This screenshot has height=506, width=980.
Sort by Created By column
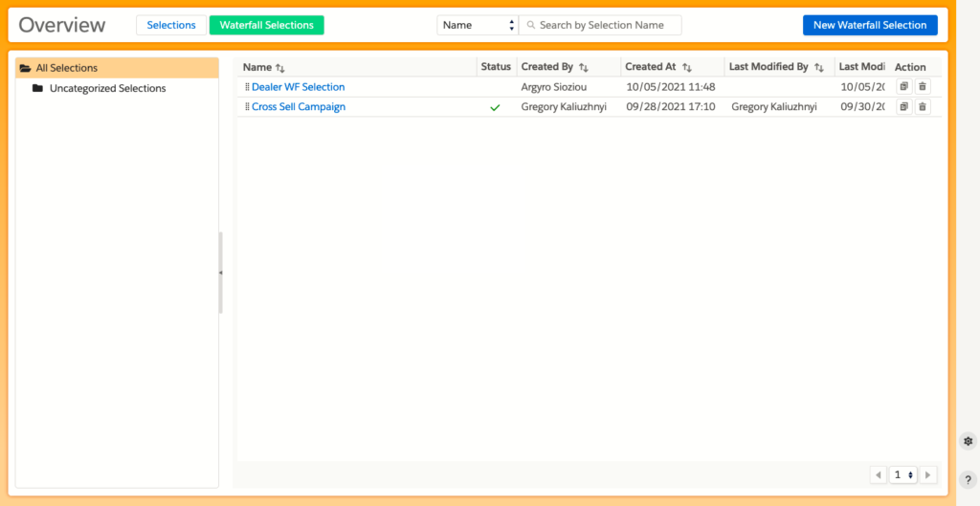coord(584,68)
